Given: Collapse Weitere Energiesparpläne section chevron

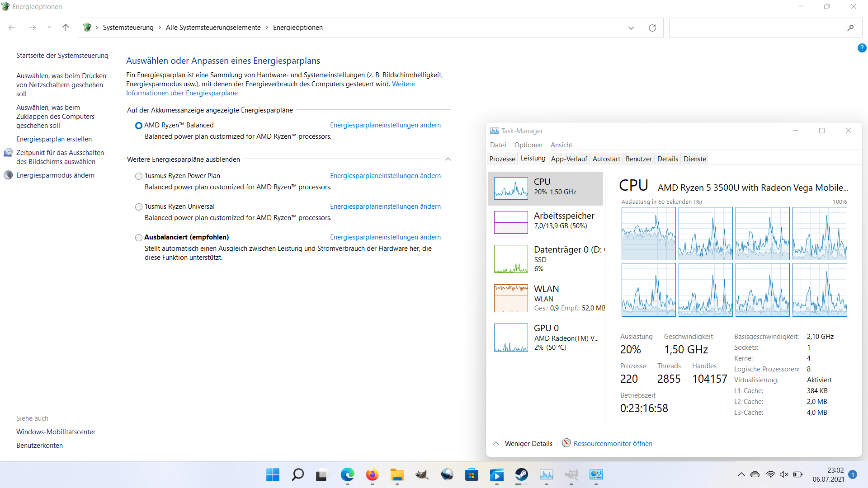Looking at the screenshot, I should point(448,159).
